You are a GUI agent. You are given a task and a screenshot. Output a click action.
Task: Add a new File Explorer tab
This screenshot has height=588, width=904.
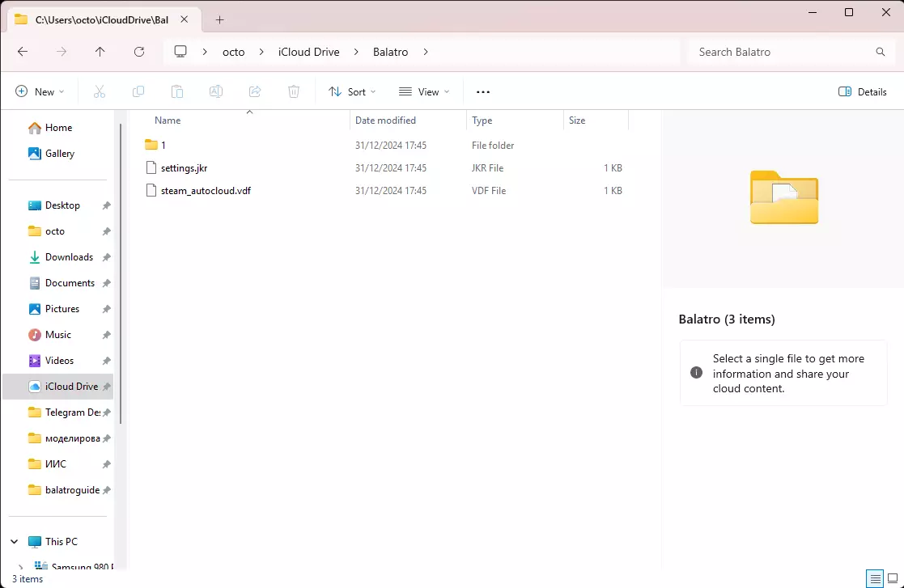coord(219,20)
